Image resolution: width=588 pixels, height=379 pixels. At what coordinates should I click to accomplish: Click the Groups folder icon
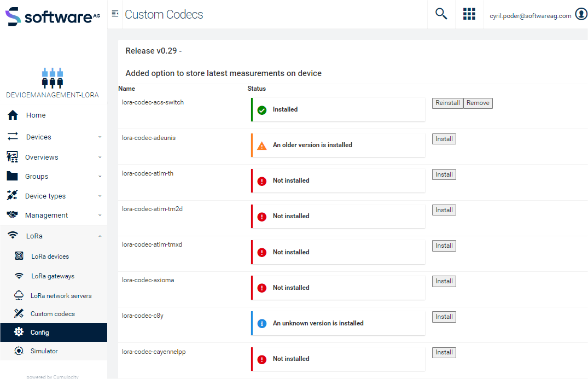13,176
